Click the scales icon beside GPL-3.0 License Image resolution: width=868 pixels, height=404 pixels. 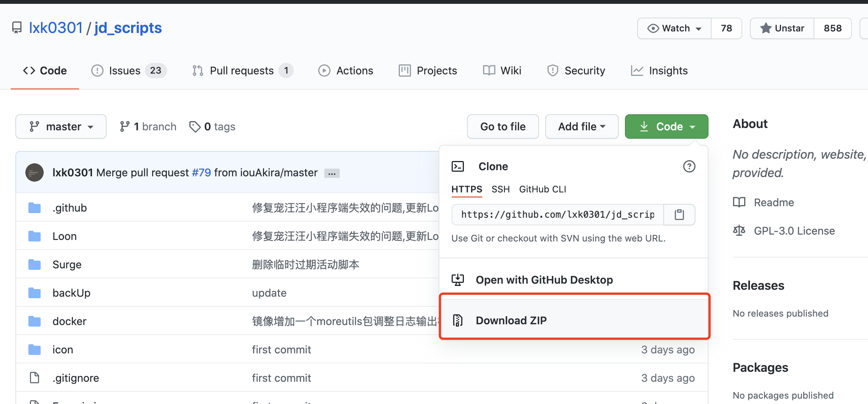[739, 231]
